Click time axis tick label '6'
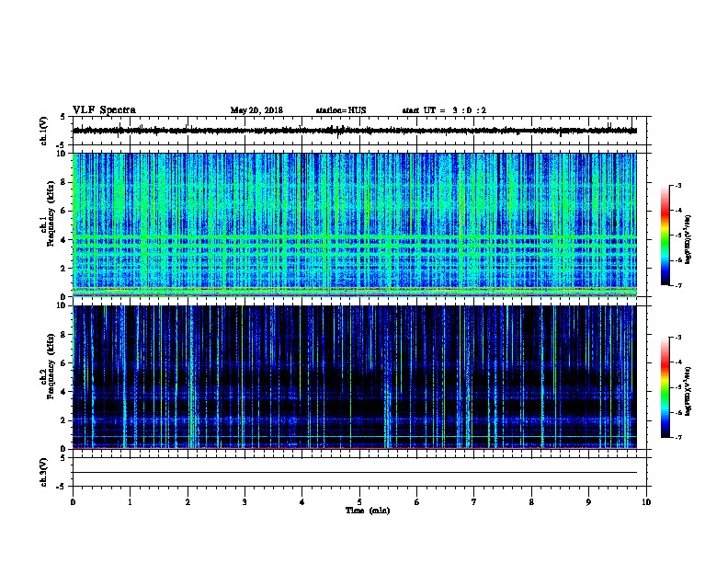This screenshot has height=563, width=728. click(417, 502)
